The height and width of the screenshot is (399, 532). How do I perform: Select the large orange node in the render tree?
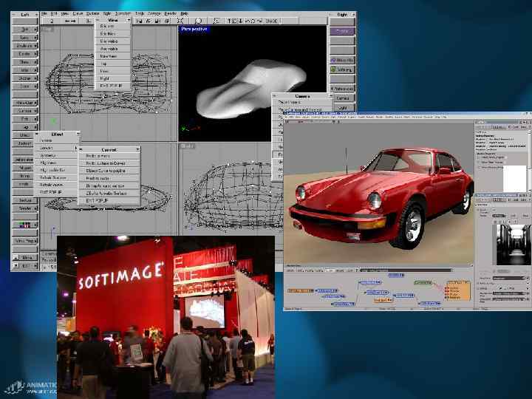[x=457, y=290]
